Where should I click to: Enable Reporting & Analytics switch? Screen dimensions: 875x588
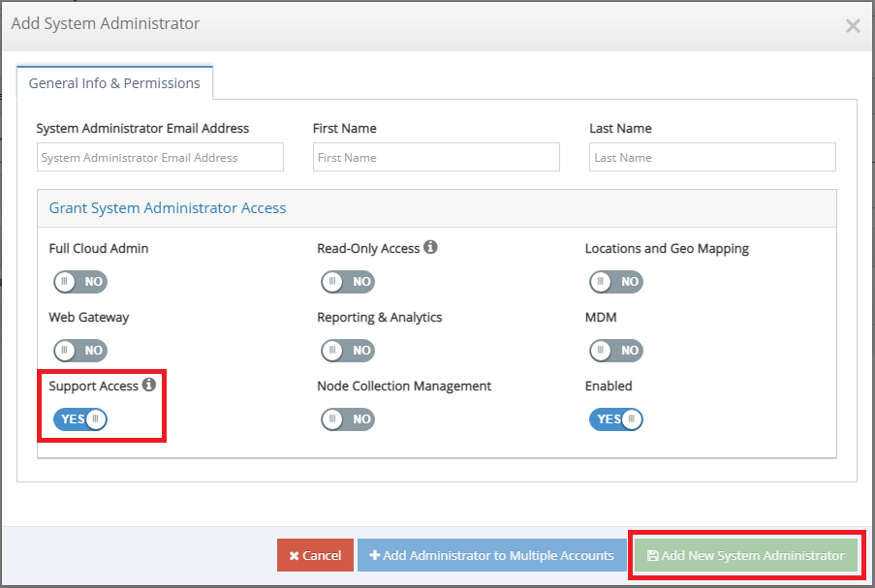pos(348,351)
